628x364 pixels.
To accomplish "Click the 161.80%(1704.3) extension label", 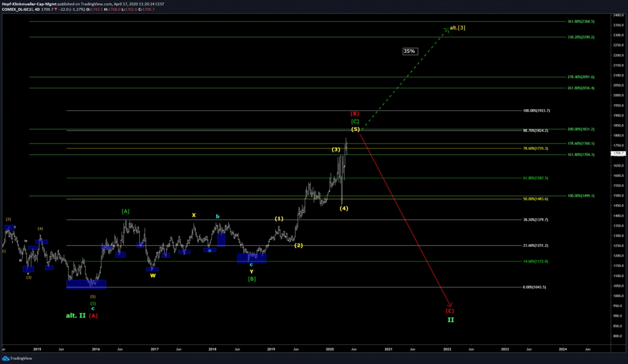I will (581, 154).
